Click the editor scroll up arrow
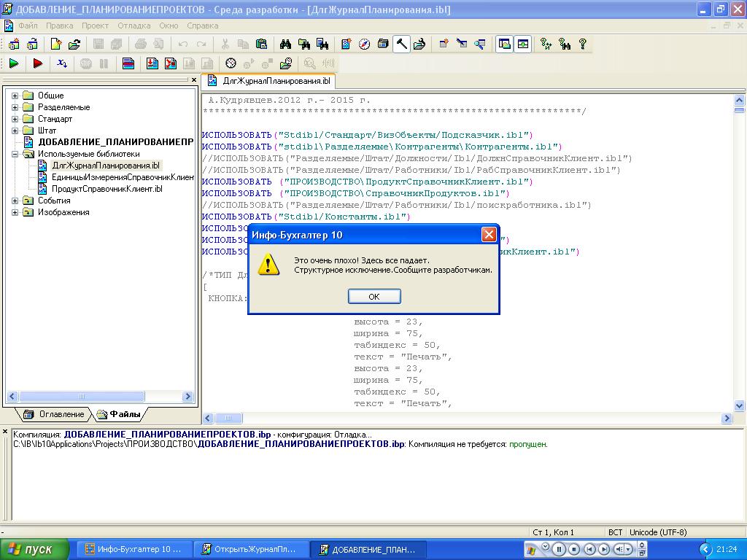The image size is (747, 560). tap(739, 100)
